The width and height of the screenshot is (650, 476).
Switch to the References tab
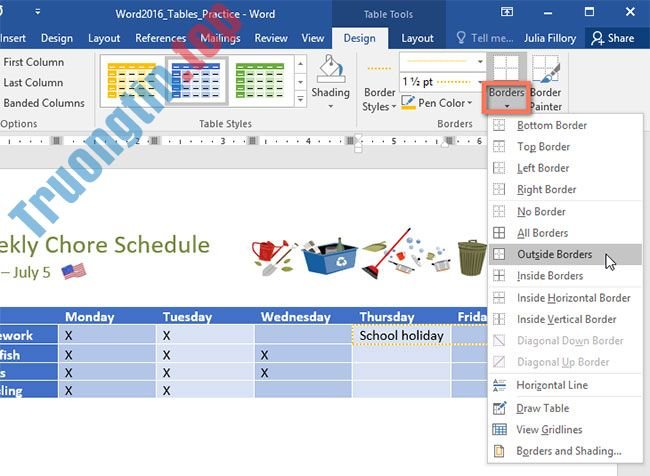(x=160, y=38)
